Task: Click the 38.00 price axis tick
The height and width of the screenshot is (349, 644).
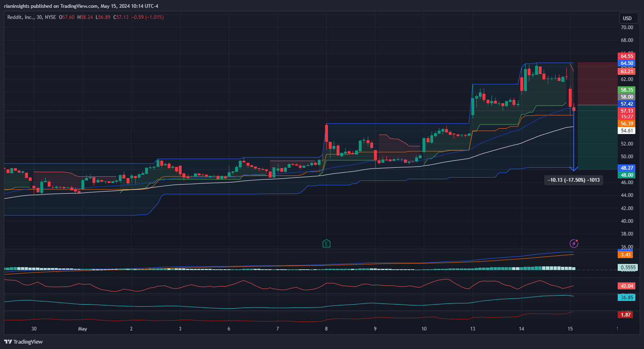Action: pos(627,234)
